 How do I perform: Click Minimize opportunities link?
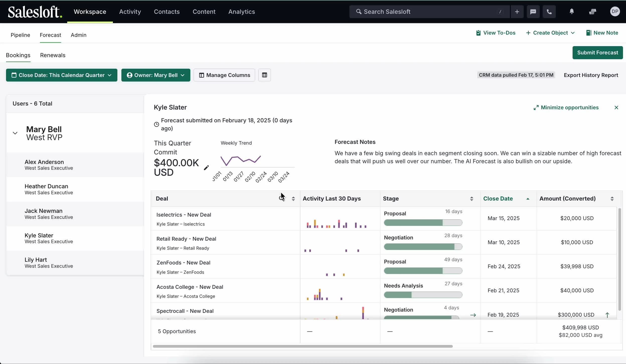click(566, 108)
